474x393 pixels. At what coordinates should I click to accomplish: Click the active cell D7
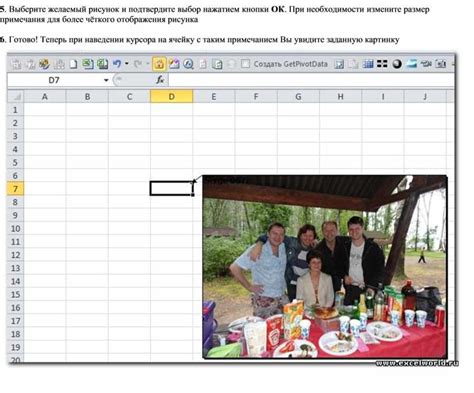pyautogui.click(x=171, y=188)
